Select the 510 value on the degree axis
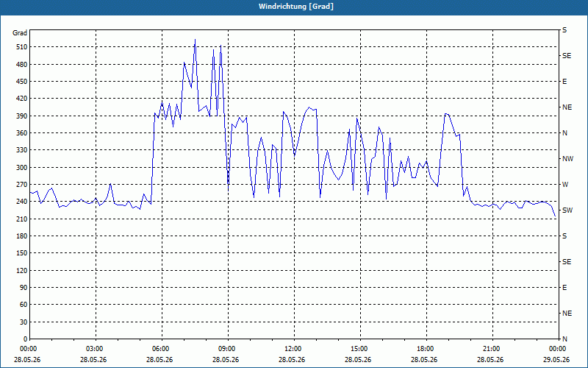 (21, 47)
